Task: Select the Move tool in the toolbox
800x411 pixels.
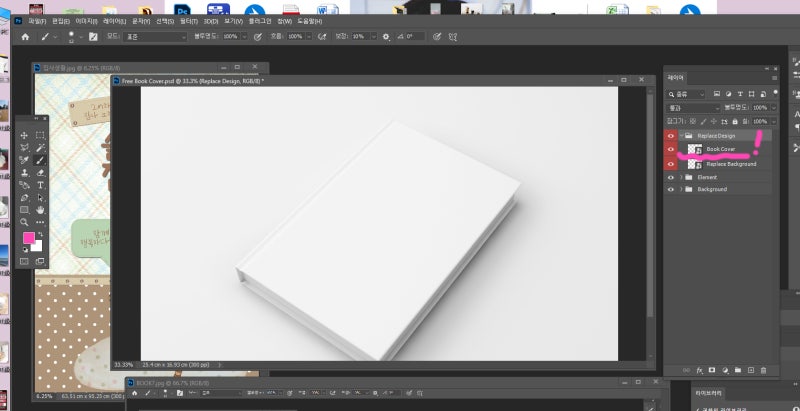Action: tap(24, 135)
